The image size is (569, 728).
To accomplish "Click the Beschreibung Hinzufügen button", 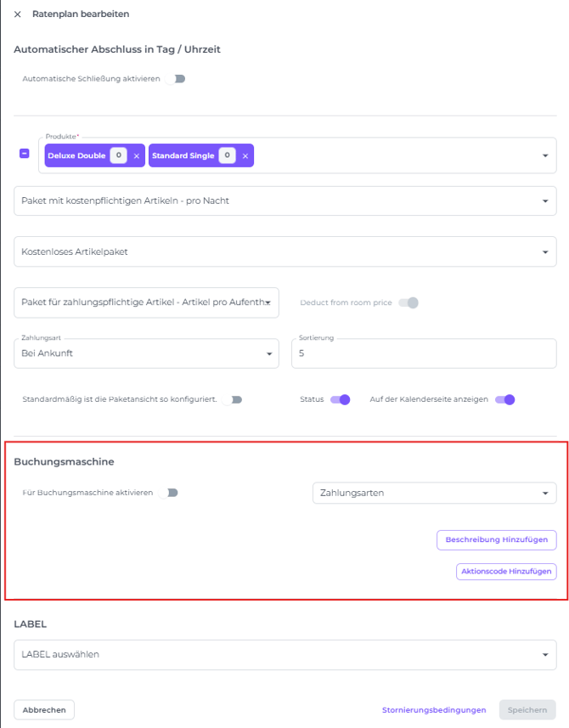I will 497,540.
